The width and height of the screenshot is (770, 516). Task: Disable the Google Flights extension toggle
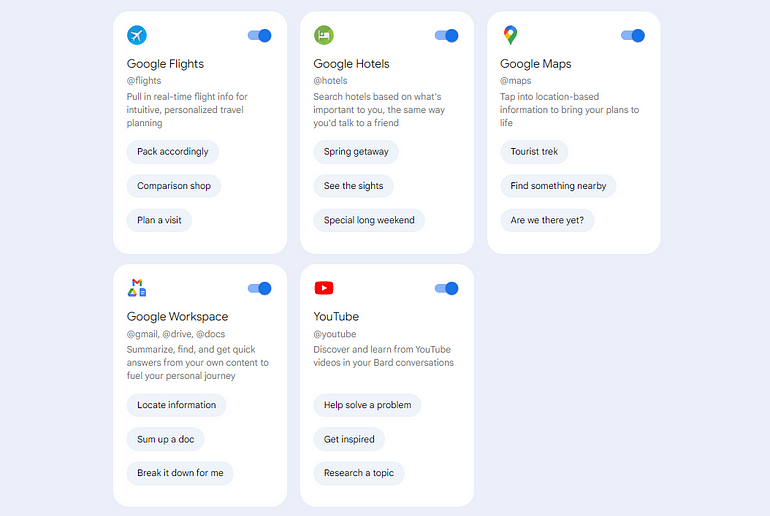click(259, 35)
